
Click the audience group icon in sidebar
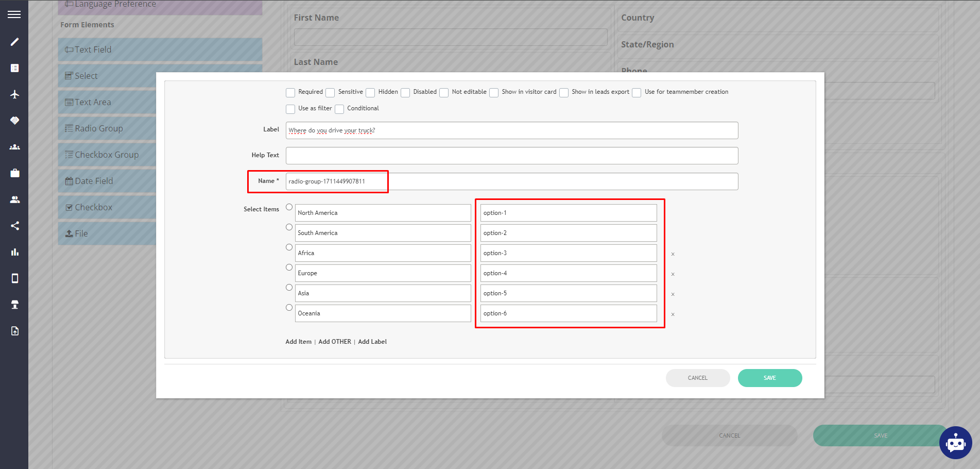click(x=14, y=147)
